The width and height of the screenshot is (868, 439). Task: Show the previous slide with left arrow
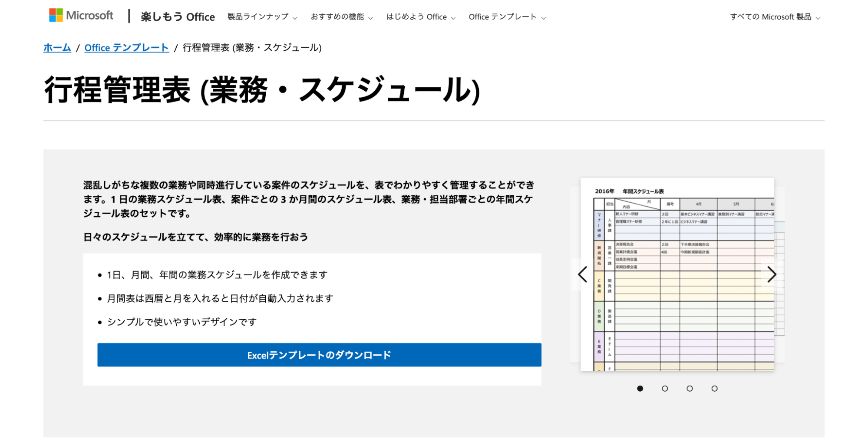[x=583, y=274]
